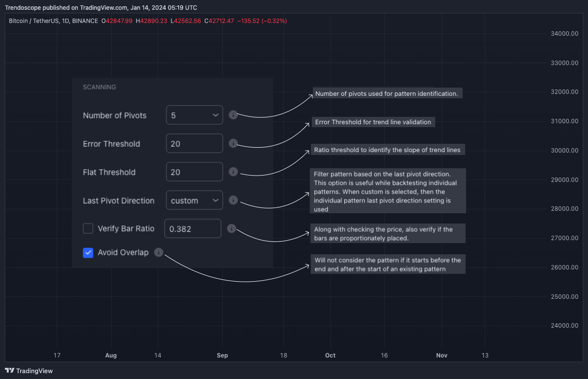Click the TradingView logo at bottom left
This screenshot has height=379, width=588.
click(x=29, y=371)
